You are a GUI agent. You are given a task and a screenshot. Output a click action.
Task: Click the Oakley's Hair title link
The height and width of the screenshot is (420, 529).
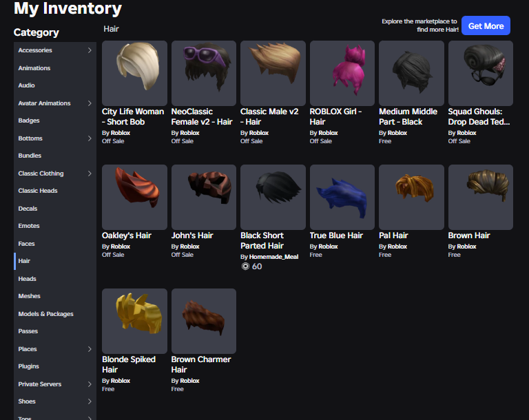127,235
